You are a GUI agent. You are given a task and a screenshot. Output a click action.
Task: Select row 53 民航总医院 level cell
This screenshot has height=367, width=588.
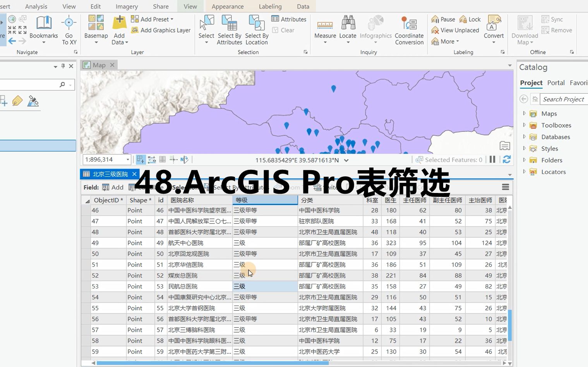point(265,286)
